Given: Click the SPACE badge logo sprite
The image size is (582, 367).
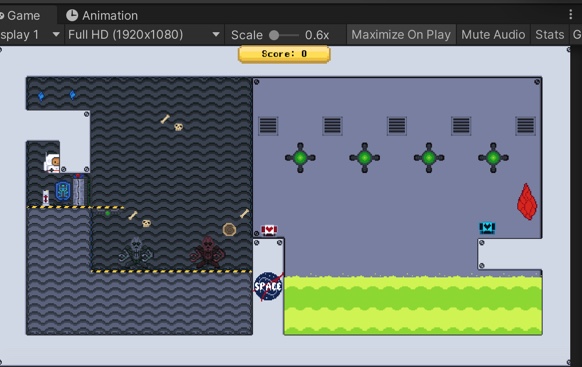Looking at the screenshot, I should pos(268,286).
